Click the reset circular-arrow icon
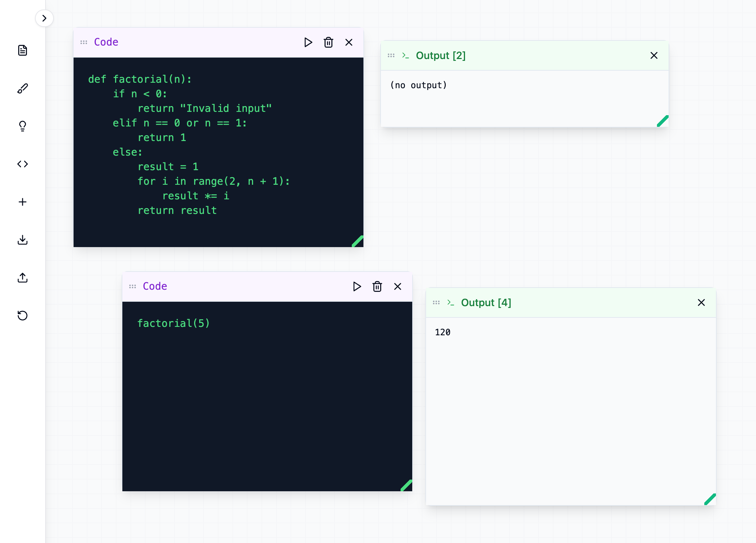Viewport: 756px width, 543px height. point(23,316)
